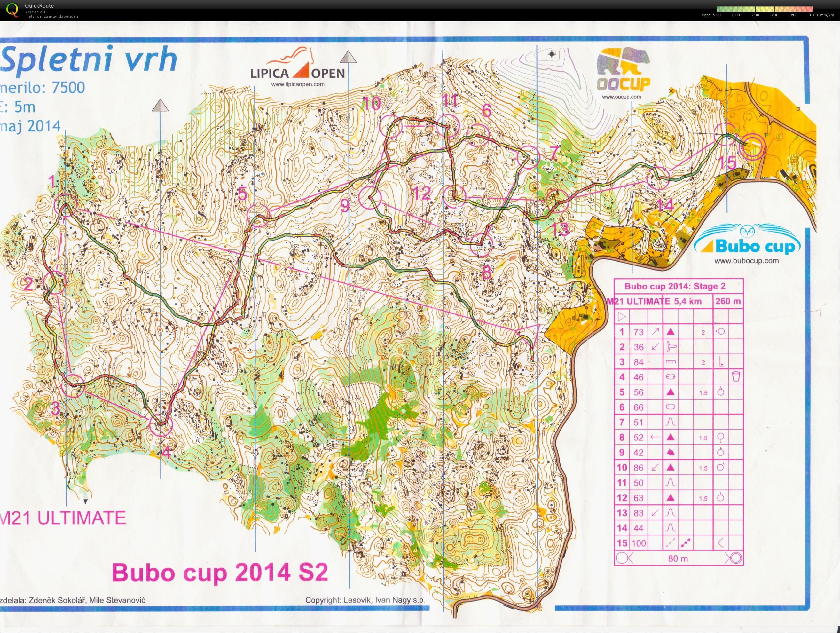
Task: Click the 5:00 pace label
Action: click(717, 15)
